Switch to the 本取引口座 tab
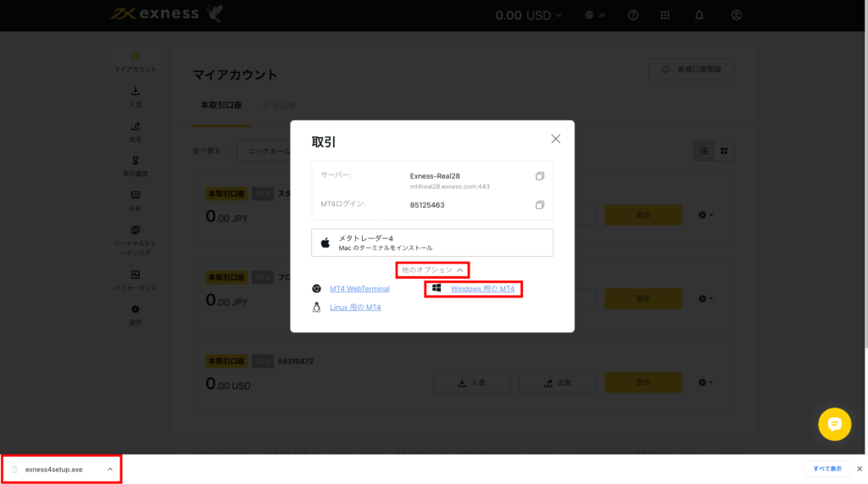This screenshot has width=868, height=484. [221, 105]
